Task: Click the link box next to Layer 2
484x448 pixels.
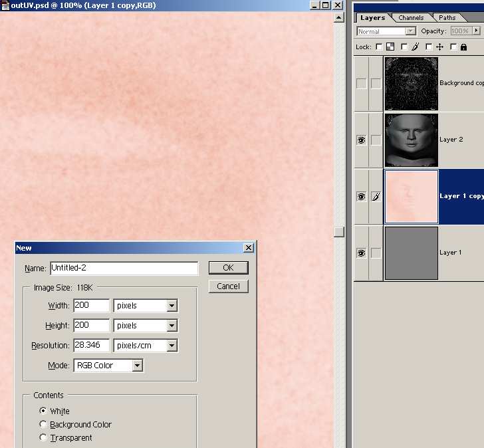Action: click(376, 140)
